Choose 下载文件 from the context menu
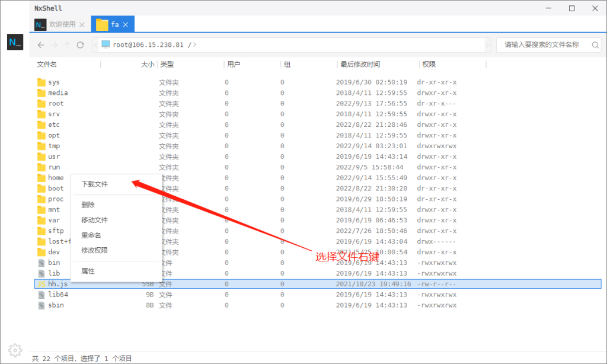Screen dimensions: 607x364 [x=95, y=184]
